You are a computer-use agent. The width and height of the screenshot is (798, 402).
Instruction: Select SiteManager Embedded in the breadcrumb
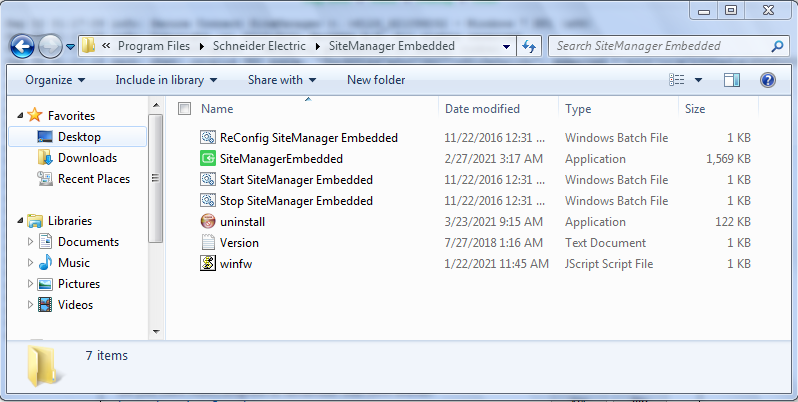click(391, 46)
